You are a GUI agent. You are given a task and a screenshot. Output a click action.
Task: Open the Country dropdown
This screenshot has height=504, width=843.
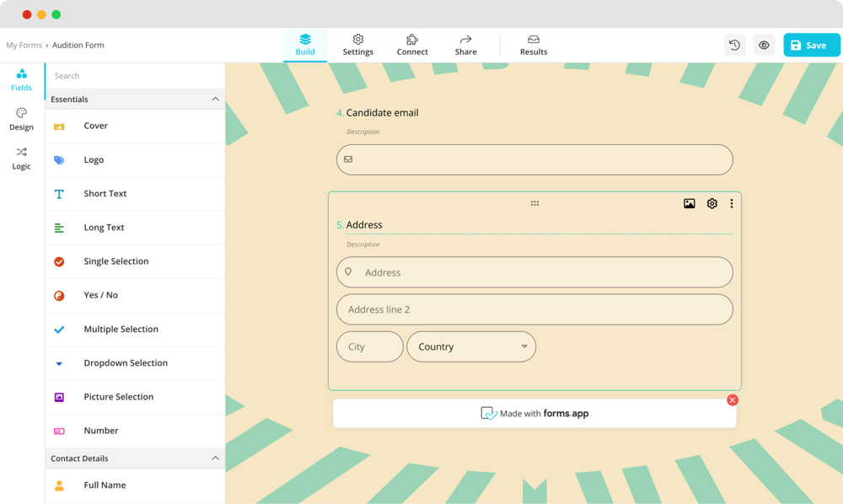click(x=471, y=346)
